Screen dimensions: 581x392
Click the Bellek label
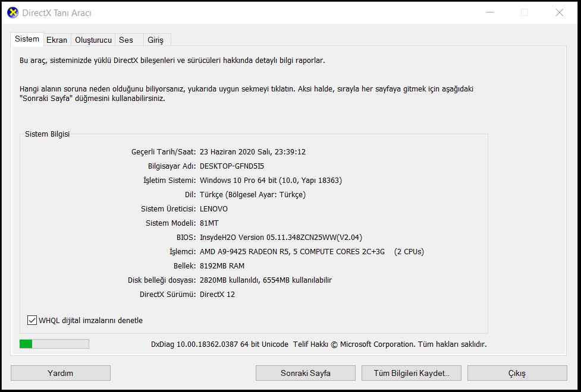tap(184, 265)
